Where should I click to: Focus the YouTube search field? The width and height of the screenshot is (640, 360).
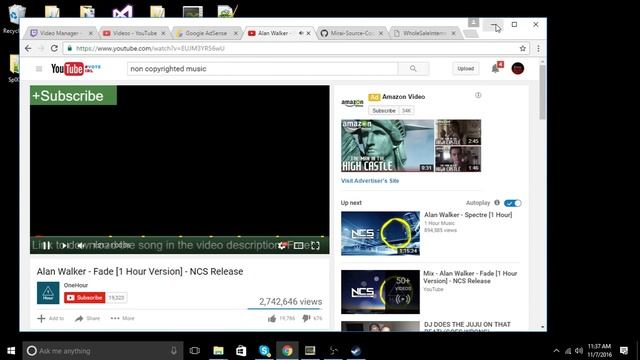point(263,69)
